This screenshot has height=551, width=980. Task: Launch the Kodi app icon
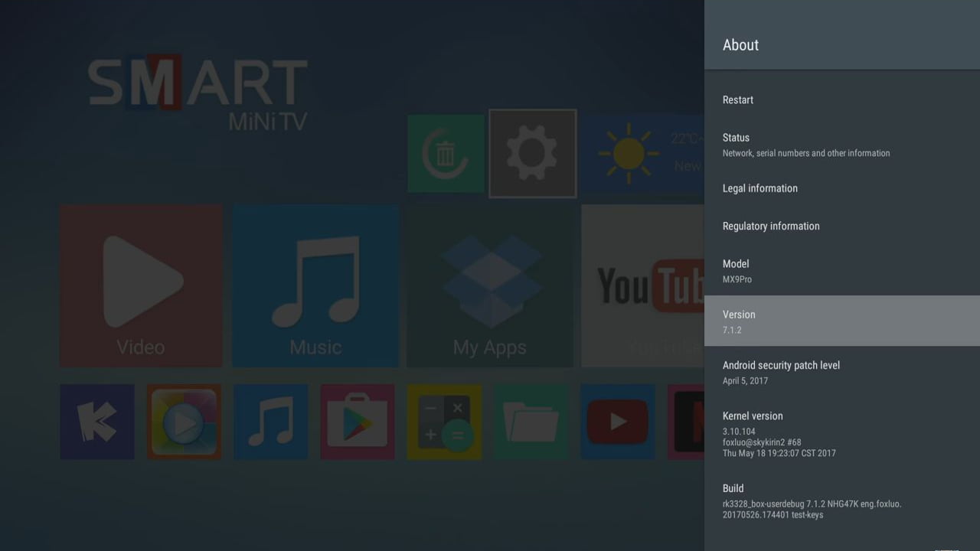click(x=97, y=422)
